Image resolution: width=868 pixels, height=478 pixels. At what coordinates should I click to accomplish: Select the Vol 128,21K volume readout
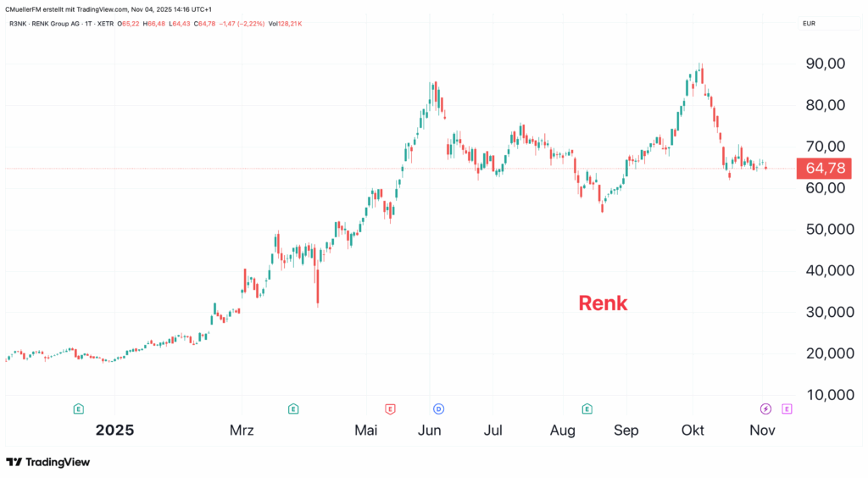285,24
